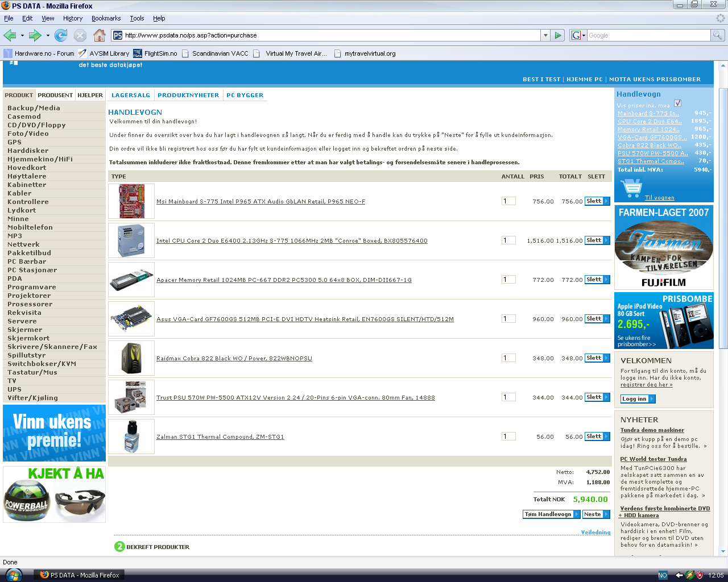Screen dimensions: 728x582
Task: Click the 'Til vognen' link
Action: click(660, 198)
